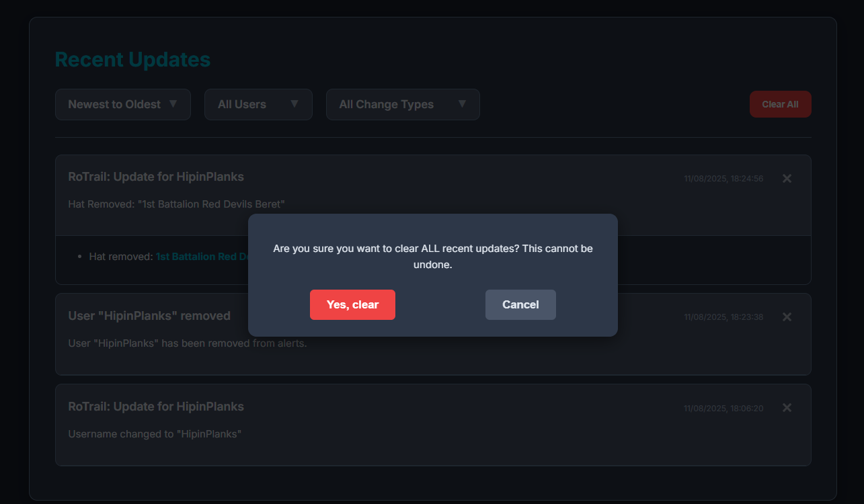Dismiss the "User HipinPlanks removed" notification

787,317
